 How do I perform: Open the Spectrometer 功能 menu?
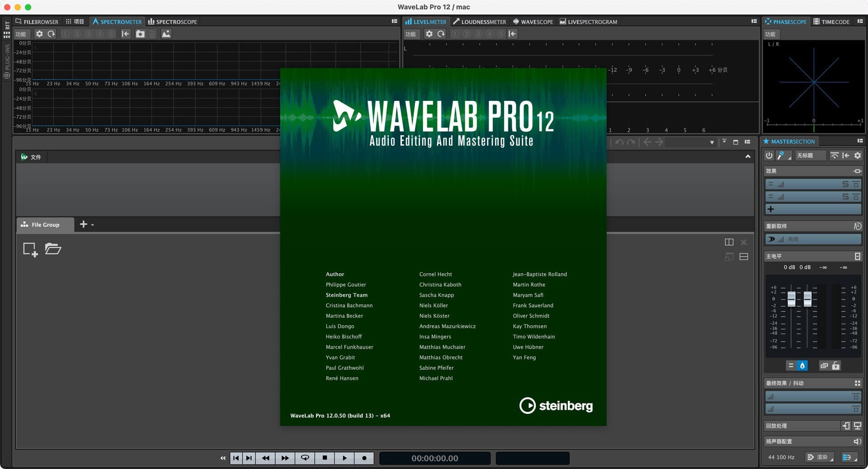[x=21, y=34]
